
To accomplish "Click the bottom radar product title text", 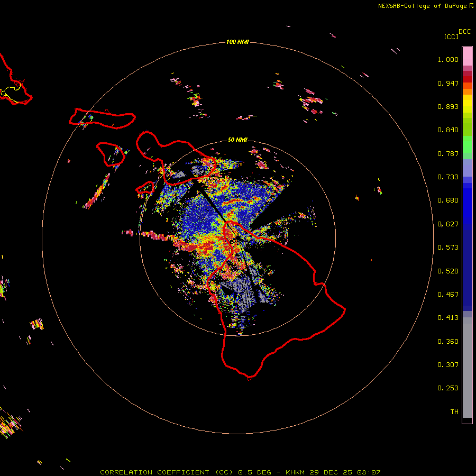I will [240, 472].
